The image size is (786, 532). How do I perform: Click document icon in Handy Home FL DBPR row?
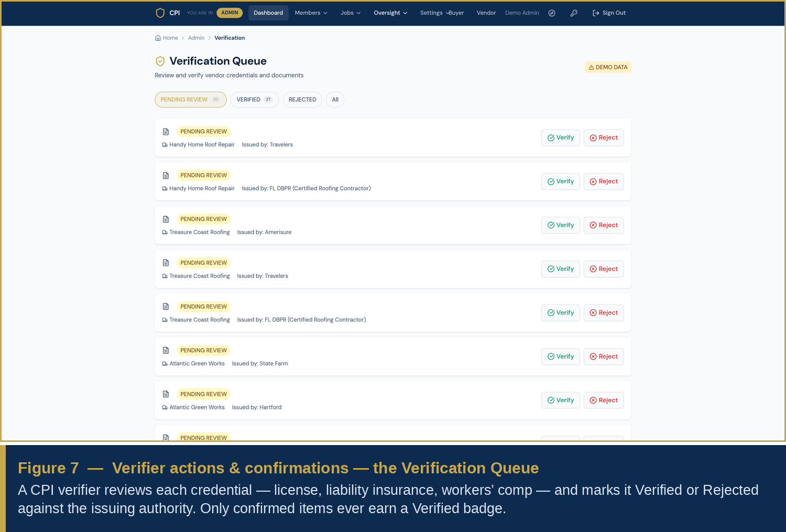point(166,175)
